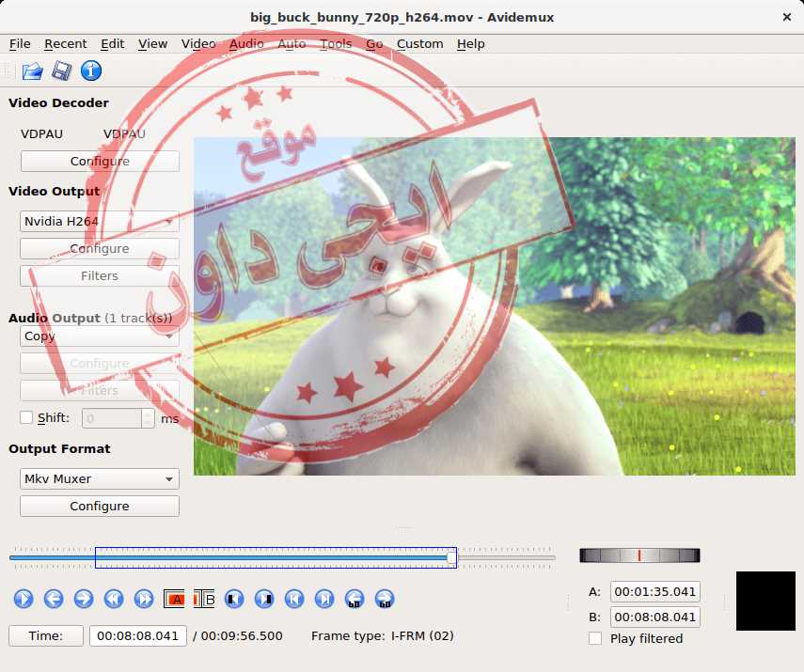This screenshot has width=804, height=672.
Task: Click marker A time value 00:01:35.041
Action: (654, 591)
